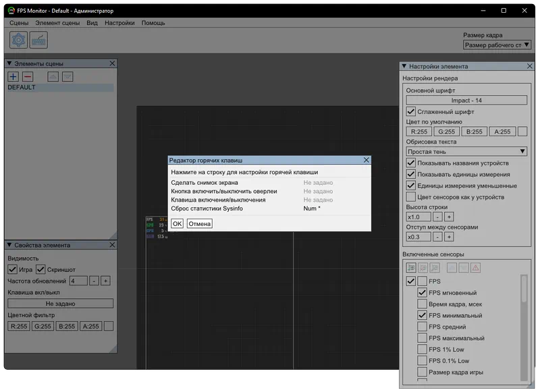The width and height of the screenshot is (540, 392).
Task: Add a scene element with the plus icon
Action: point(13,77)
